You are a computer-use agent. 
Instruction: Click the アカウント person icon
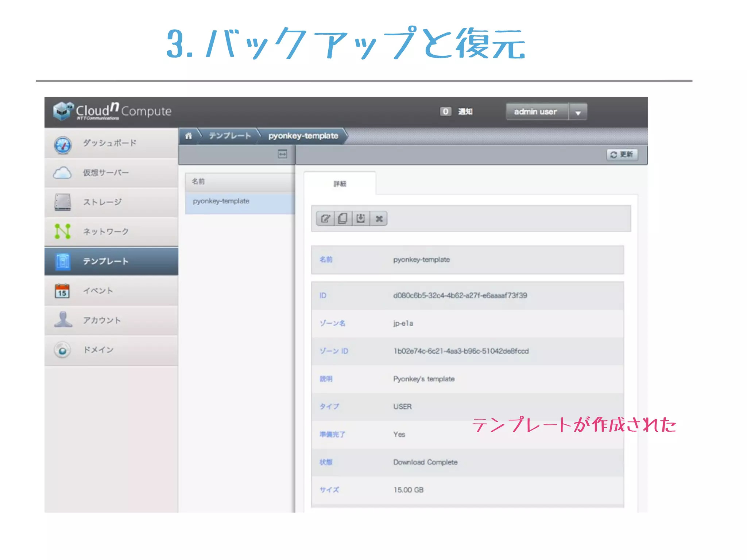click(63, 319)
